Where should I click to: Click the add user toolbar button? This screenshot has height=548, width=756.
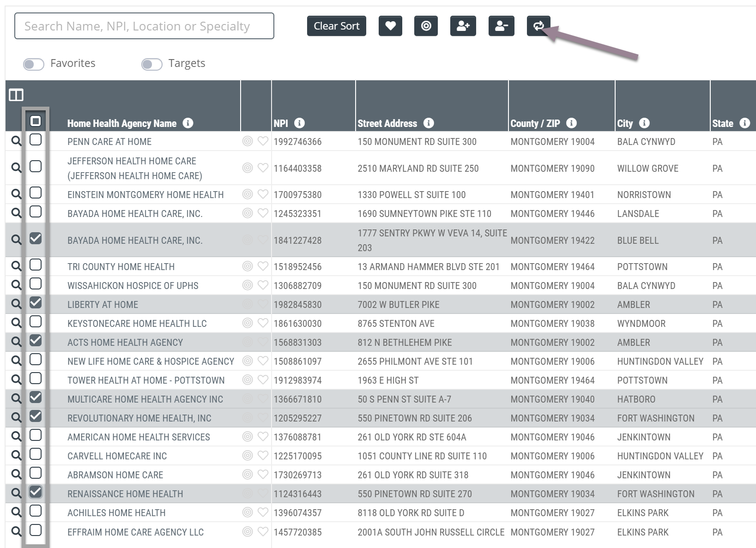click(463, 26)
